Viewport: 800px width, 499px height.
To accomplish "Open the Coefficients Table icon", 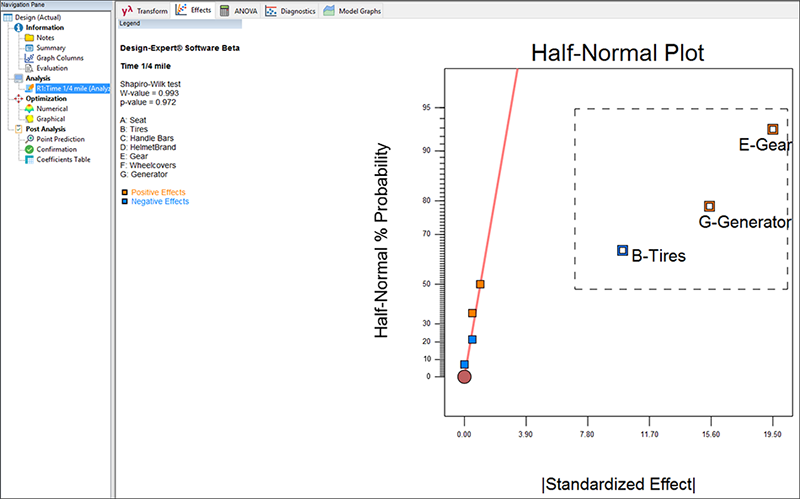I will (29, 159).
